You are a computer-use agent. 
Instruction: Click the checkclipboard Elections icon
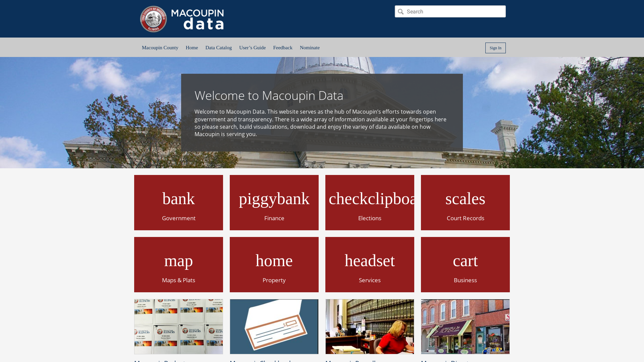pyautogui.click(x=370, y=202)
